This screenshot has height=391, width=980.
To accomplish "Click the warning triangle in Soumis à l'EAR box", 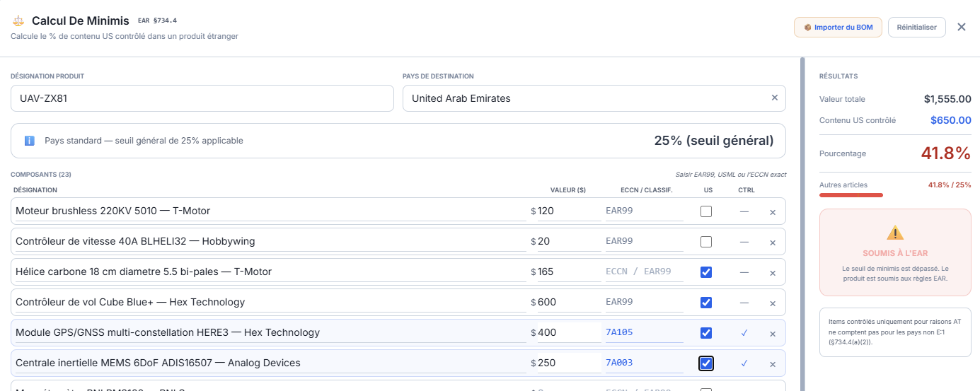I will point(895,233).
